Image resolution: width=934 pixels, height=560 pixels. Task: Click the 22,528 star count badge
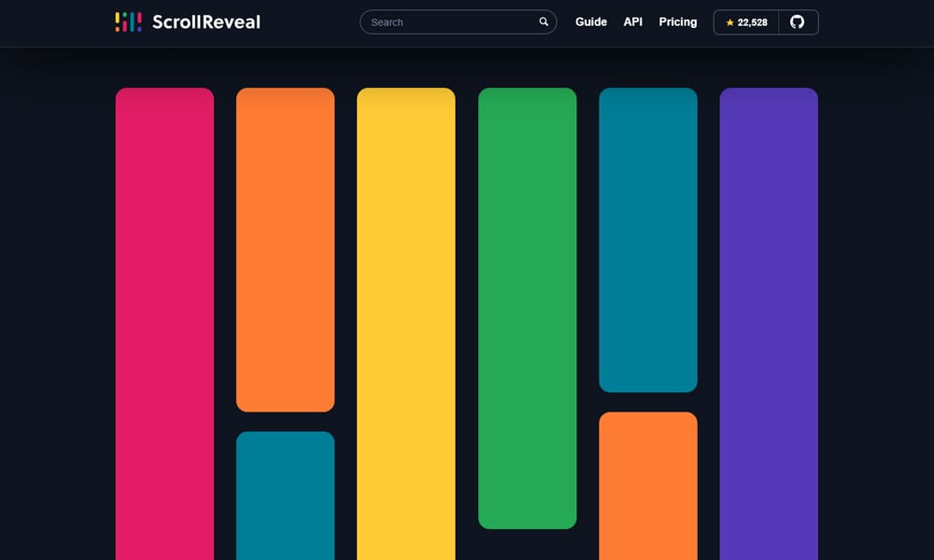pyautogui.click(x=745, y=22)
